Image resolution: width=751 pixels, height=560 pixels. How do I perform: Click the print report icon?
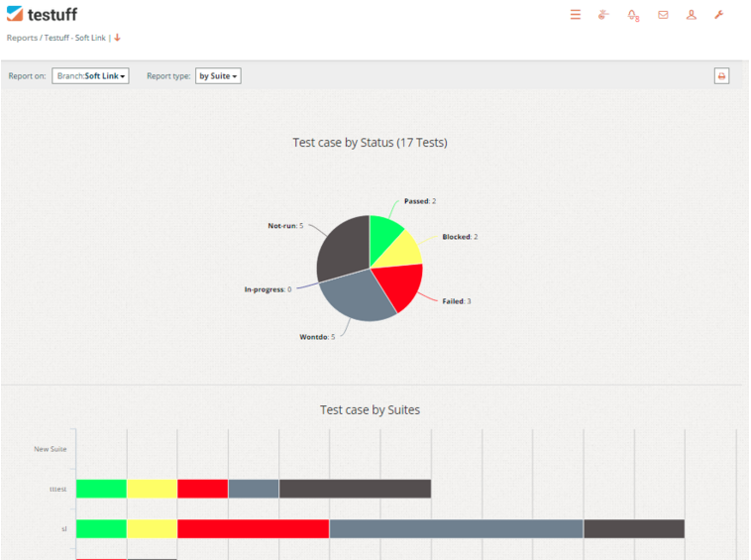point(721,76)
